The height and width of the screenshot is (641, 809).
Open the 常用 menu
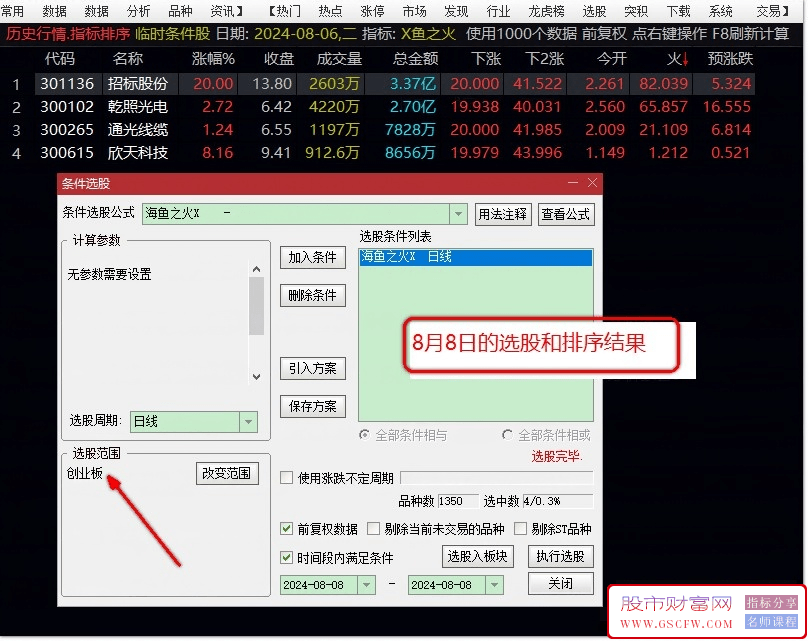coord(12,11)
